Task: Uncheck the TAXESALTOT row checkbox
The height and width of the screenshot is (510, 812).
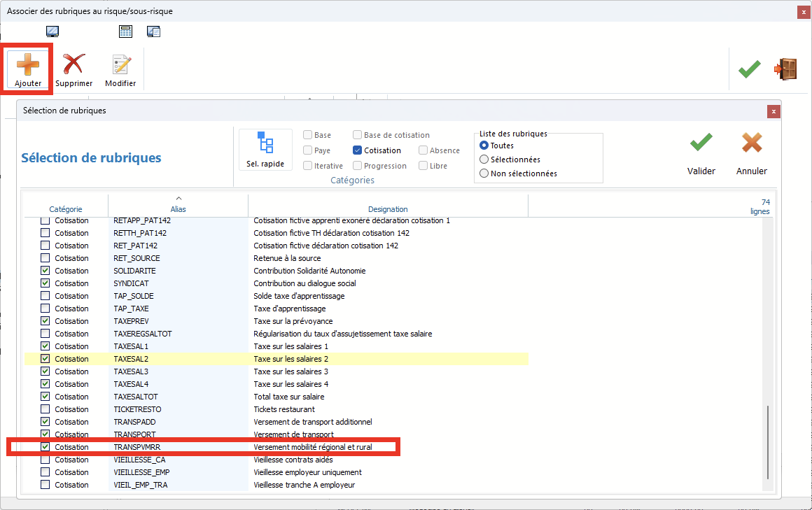Action: point(45,397)
